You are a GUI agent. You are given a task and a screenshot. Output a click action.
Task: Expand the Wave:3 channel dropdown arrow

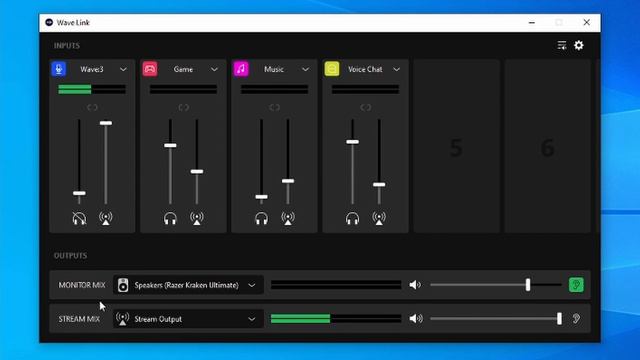[123, 69]
